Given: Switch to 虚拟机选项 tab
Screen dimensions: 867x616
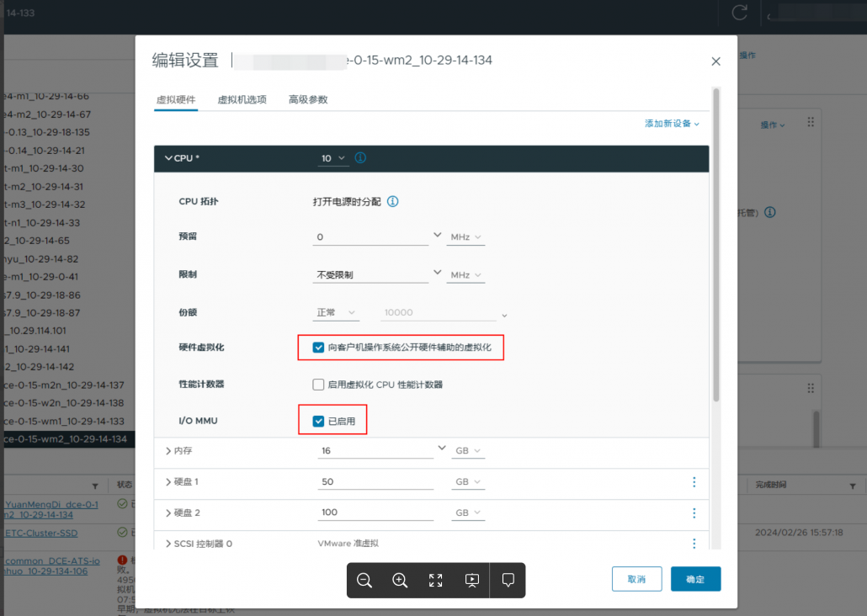Looking at the screenshot, I should pyautogui.click(x=242, y=99).
